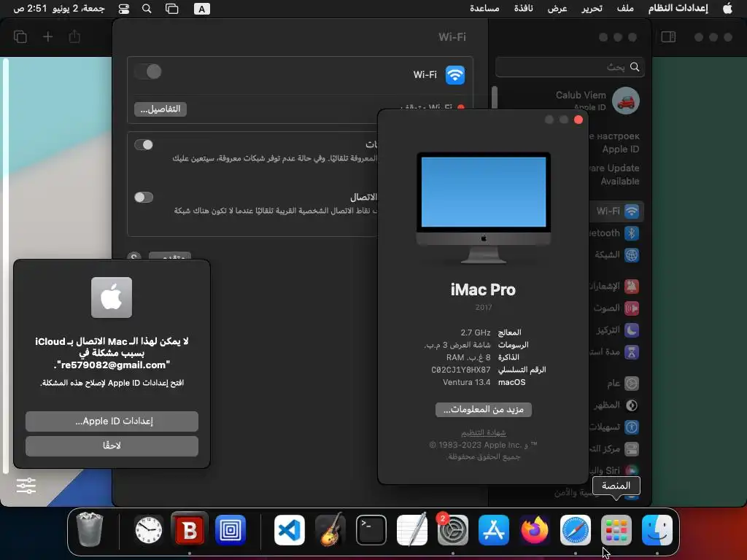Launch Firefox from the dock
The height and width of the screenshot is (560, 747).
coord(534,530)
